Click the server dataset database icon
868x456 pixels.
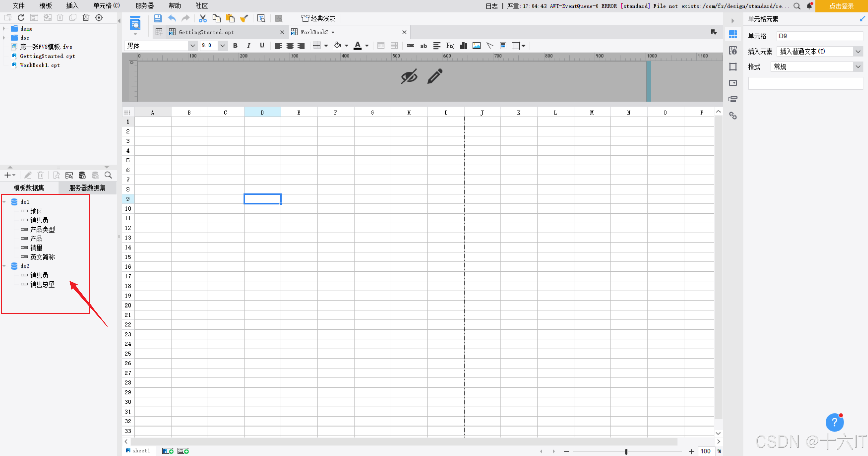click(x=82, y=175)
